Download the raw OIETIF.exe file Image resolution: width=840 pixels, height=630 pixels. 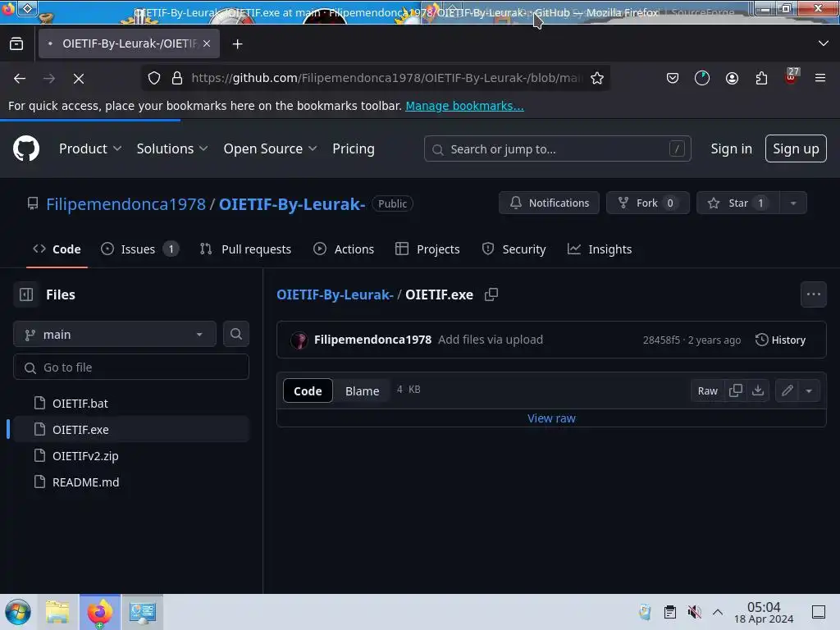pyautogui.click(x=757, y=390)
